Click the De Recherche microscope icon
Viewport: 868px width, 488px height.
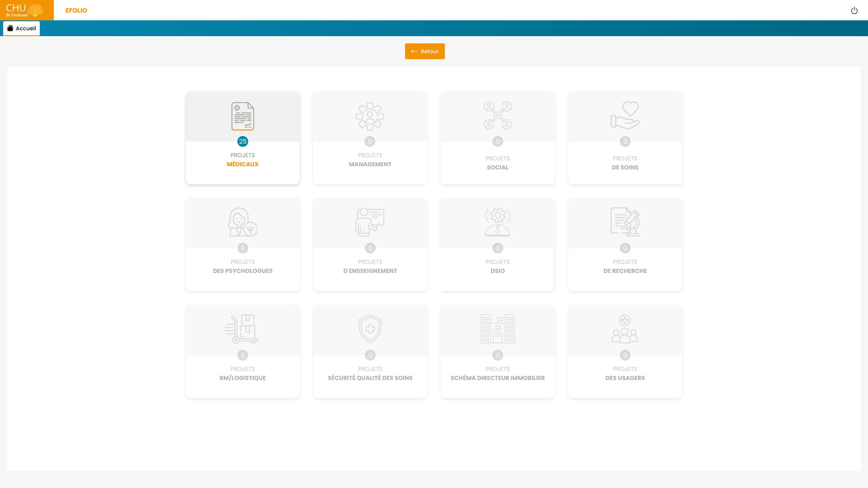pyautogui.click(x=625, y=222)
